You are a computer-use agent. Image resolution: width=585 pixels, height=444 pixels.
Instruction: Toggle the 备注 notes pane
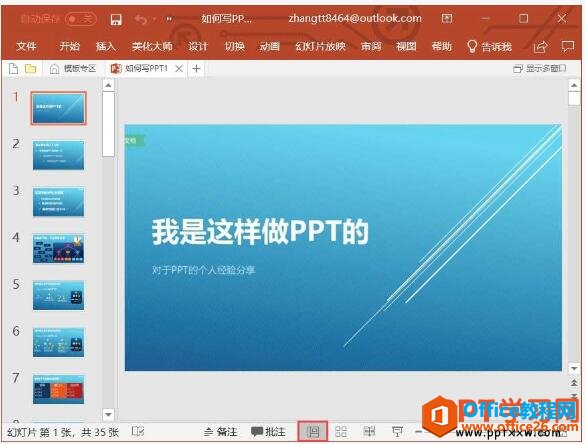coord(220,432)
